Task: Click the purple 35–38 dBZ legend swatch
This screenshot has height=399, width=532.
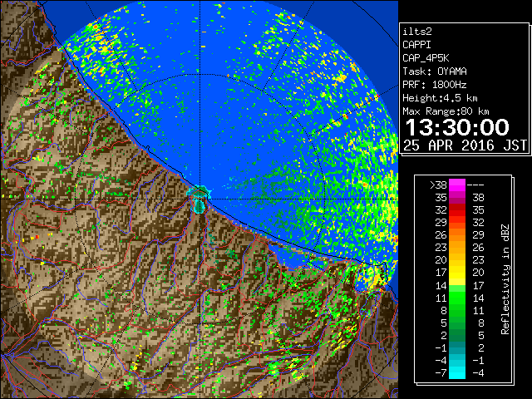Action: [x=457, y=198]
